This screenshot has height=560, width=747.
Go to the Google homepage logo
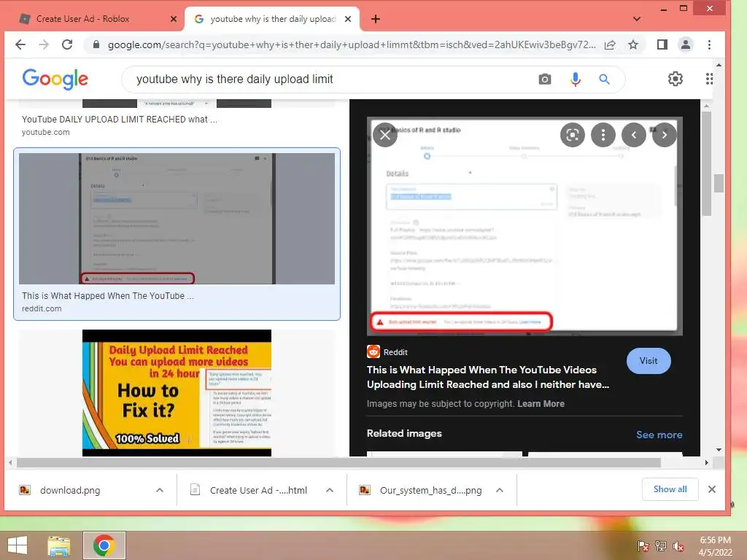coord(55,79)
